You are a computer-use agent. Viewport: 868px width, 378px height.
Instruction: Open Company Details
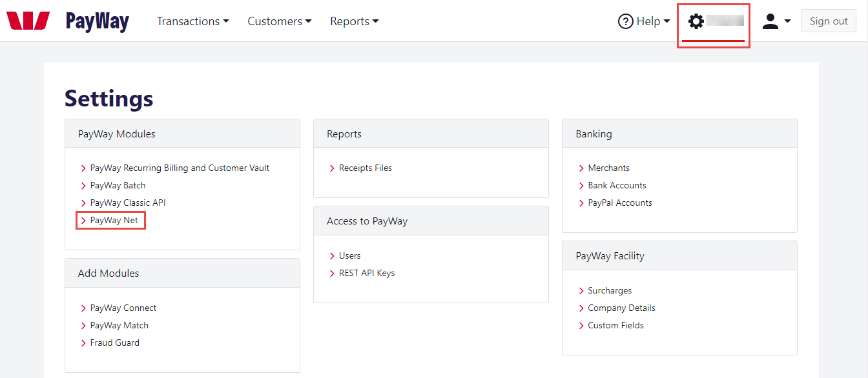[621, 308]
